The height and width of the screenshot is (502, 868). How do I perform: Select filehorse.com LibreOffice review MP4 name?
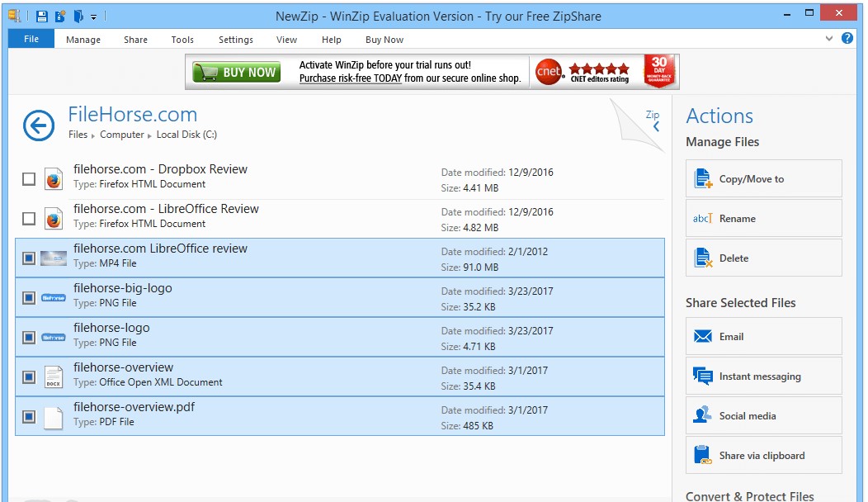click(x=161, y=249)
